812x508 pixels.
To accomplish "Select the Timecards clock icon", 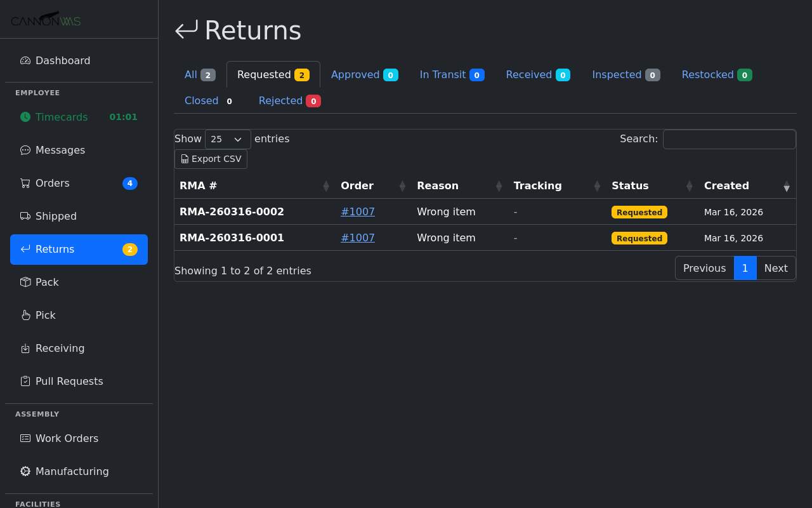I will coord(25,117).
